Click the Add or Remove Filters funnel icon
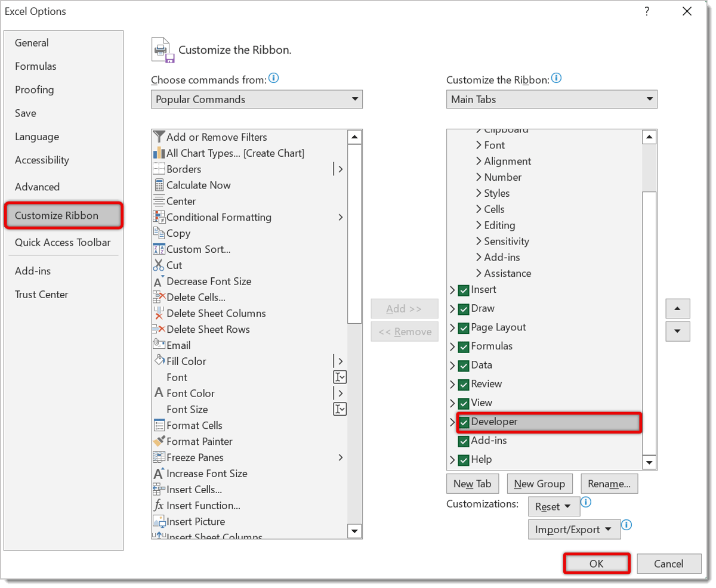The image size is (716, 588). [x=159, y=137]
